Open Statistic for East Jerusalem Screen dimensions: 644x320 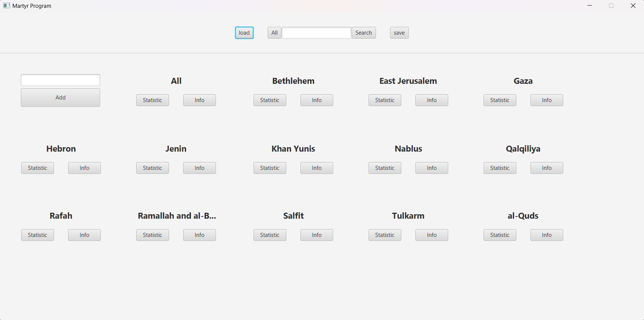385,100
